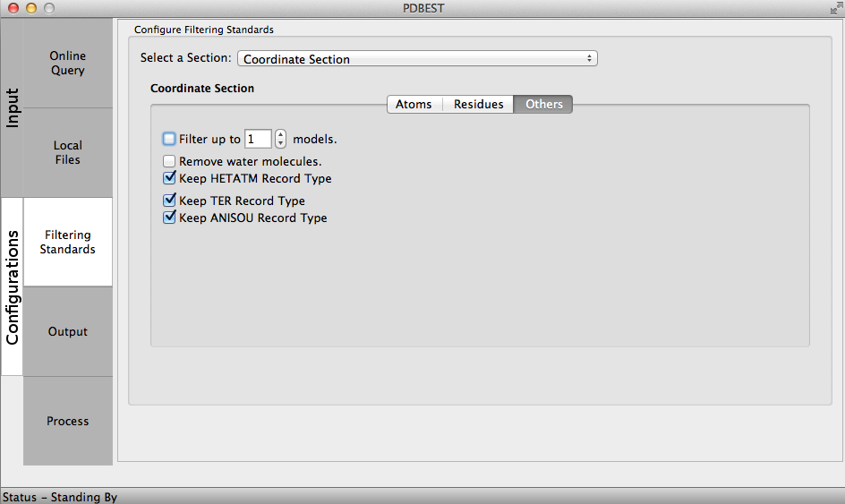Click the models count input field
This screenshot has width=845, height=504.
pos(258,139)
